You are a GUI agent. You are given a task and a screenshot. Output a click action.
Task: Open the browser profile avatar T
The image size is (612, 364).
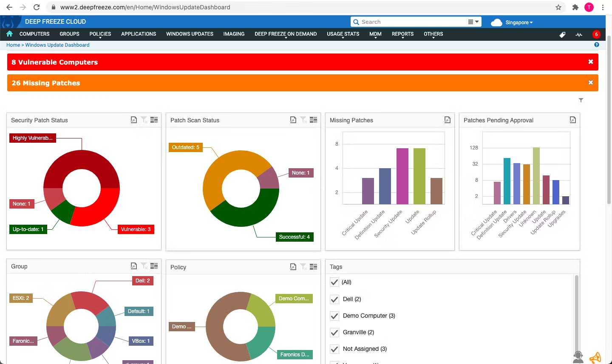589,7
